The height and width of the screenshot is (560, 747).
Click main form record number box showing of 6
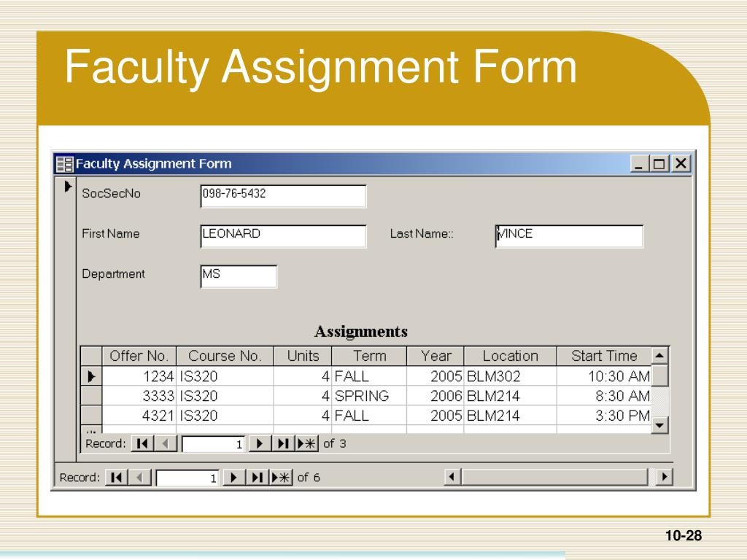point(188,478)
